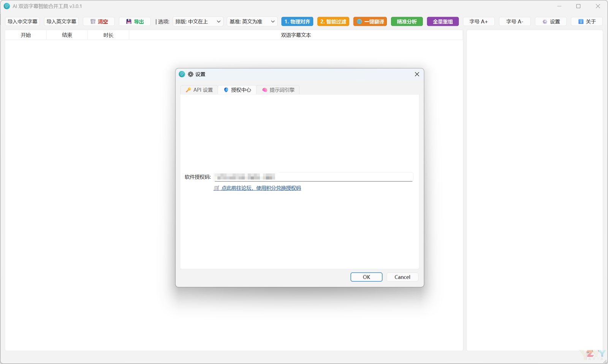The width and height of the screenshot is (608, 364).
Task: Click the 1. 物理对齐 button
Action: [297, 22]
